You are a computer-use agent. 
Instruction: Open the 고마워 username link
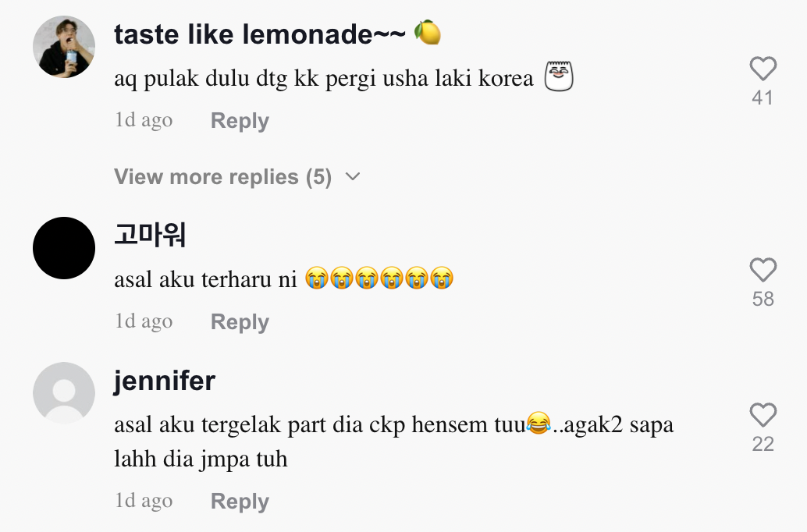[150, 234]
